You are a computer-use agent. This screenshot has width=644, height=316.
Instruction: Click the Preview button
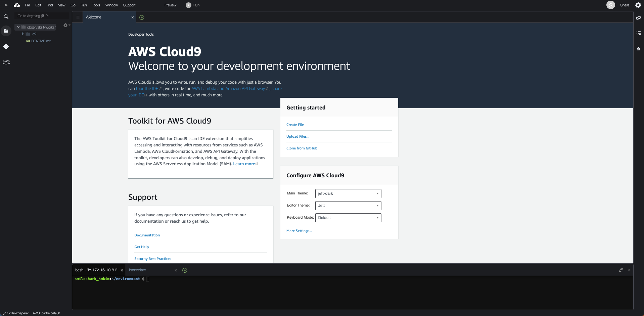170,5
